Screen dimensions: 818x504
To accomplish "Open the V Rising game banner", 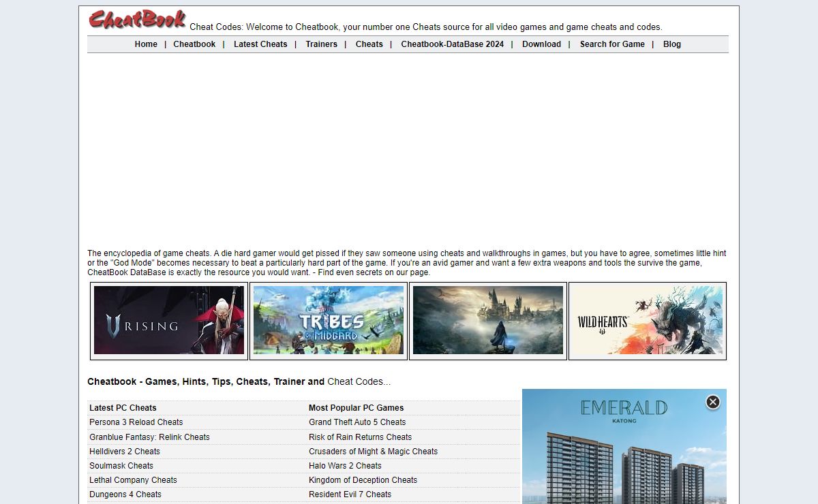I will [169, 320].
